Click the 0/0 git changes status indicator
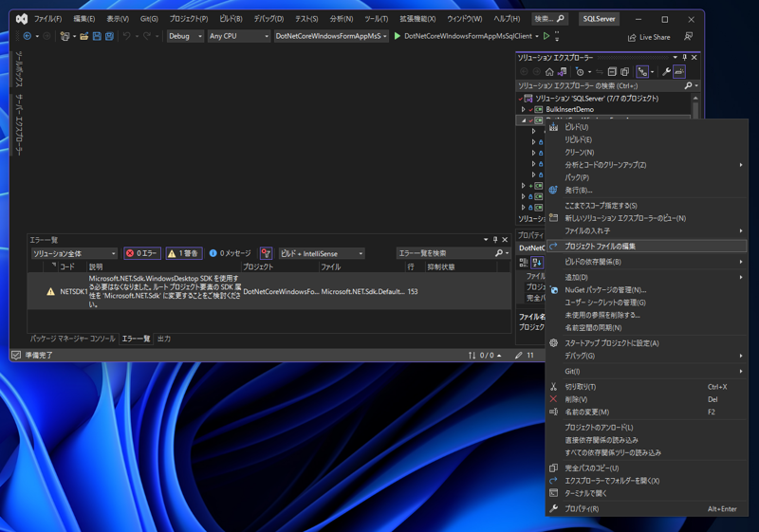The image size is (759, 532). tap(485, 355)
